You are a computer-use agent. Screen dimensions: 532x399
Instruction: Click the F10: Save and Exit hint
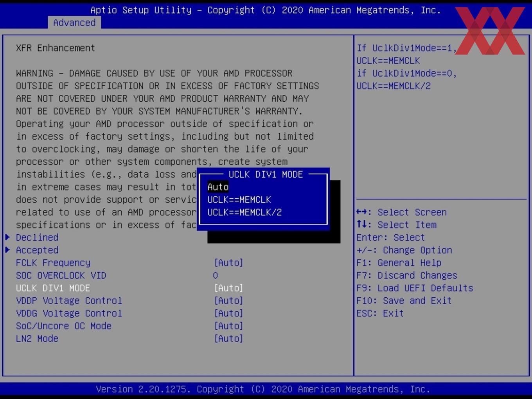(404, 301)
